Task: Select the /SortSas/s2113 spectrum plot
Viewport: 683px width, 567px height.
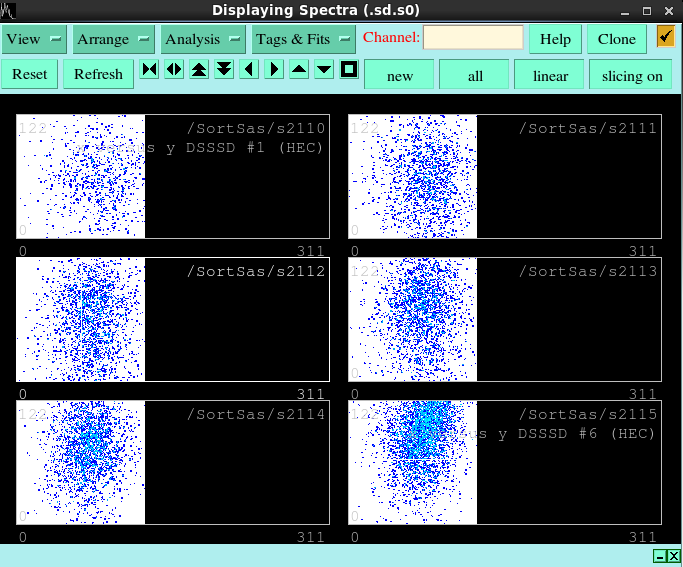Action: pyautogui.click(x=505, y=319)
